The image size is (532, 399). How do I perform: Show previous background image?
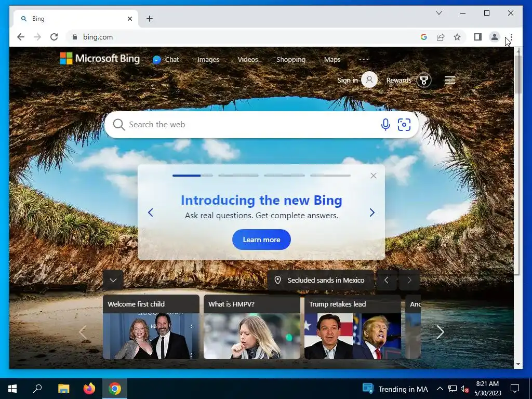click(387, 280)
